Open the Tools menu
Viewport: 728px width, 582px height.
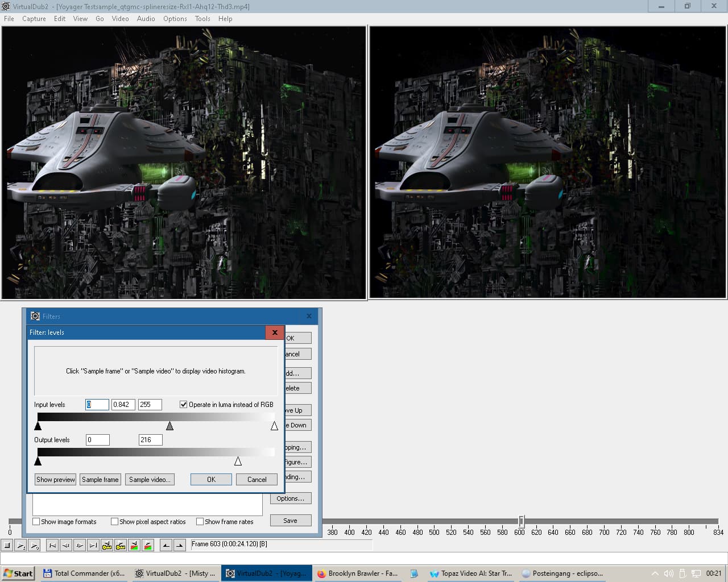(202, 19)
